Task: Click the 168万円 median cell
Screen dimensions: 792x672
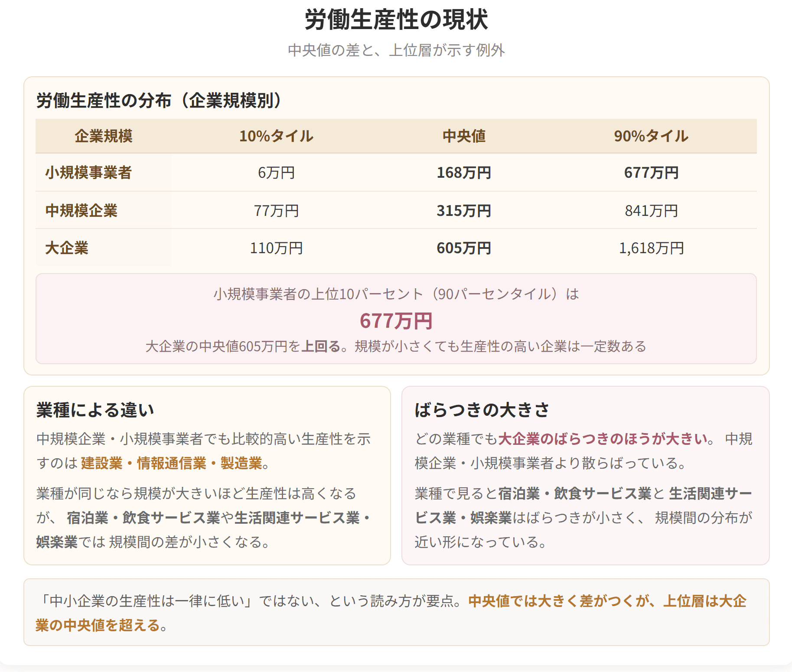Action: (464, 173)
